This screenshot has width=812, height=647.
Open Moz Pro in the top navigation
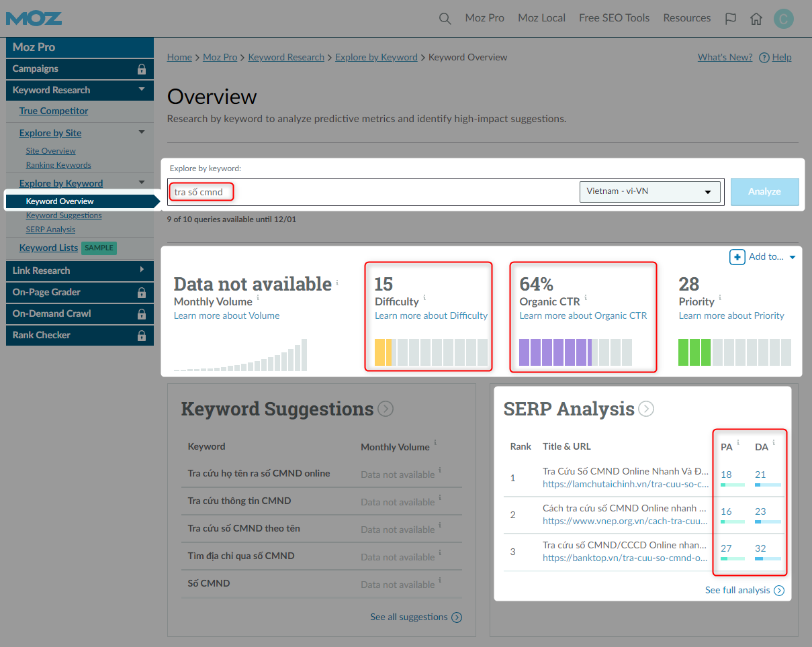(x=485, y=18)
